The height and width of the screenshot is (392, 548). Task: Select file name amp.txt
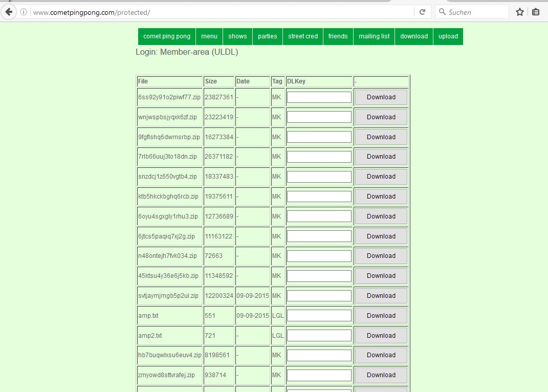148,316
